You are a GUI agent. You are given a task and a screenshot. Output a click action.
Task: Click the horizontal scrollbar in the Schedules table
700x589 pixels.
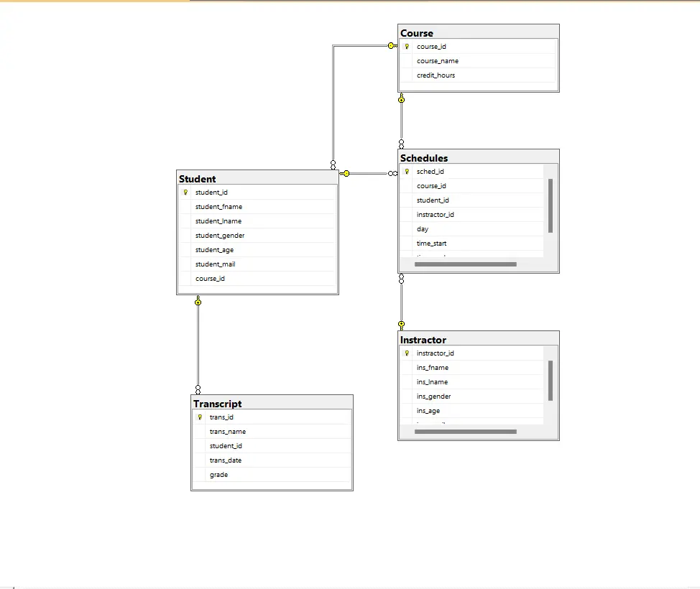pos(465,264)
